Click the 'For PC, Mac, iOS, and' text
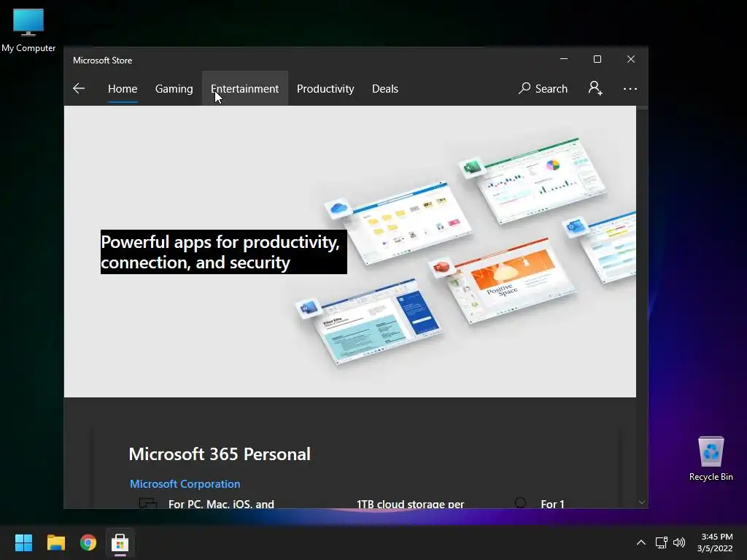 tap(221, 504)
